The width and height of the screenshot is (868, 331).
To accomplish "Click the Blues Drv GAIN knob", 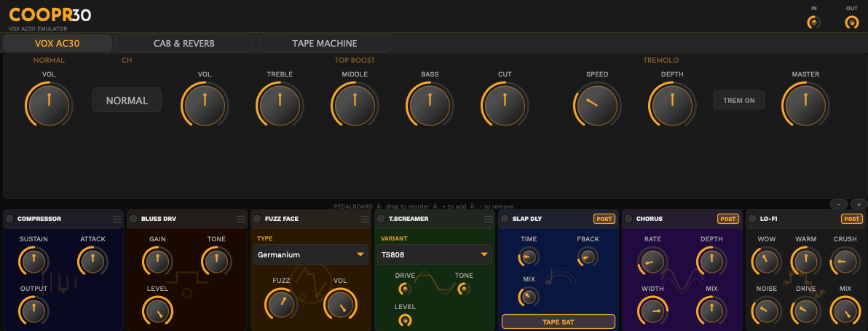I will [158, 262].
